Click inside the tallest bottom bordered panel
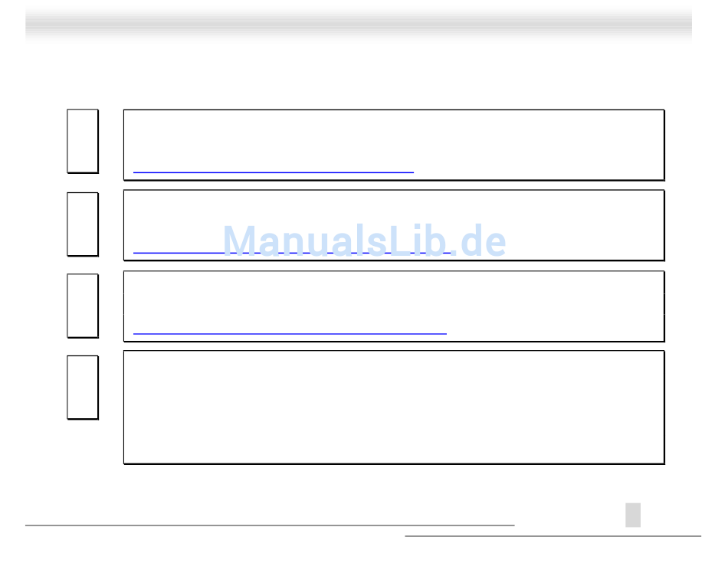 pyautogui.click(x=393, y=407)
